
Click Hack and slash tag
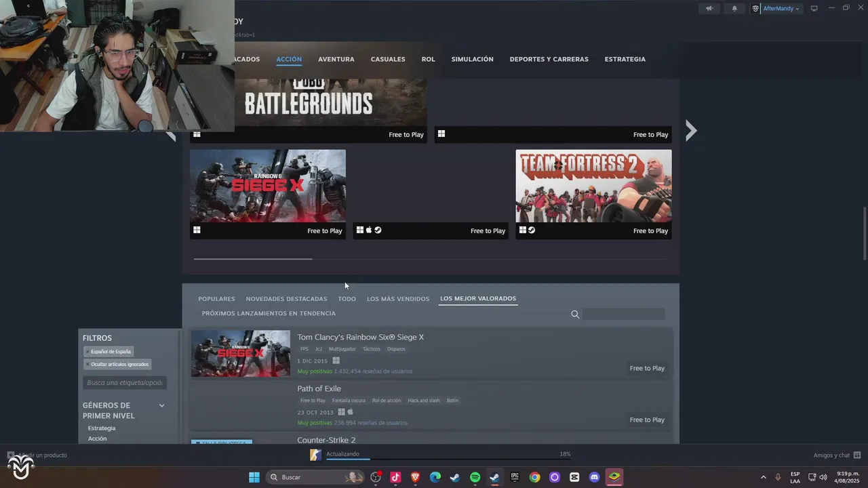[424, 401]
